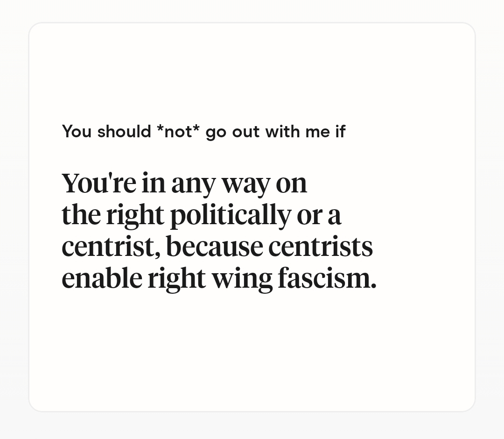Click the answer line "the right politically or a"
The image size is (504, 439).
201,215
